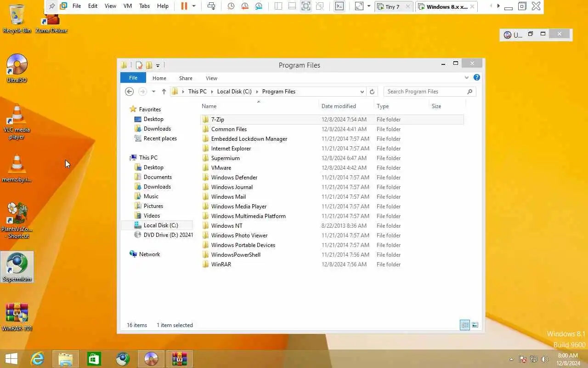Open Windows Store from the taskbar
The image size is (588, 368).
pyautogui.click(x=94, y=359)
